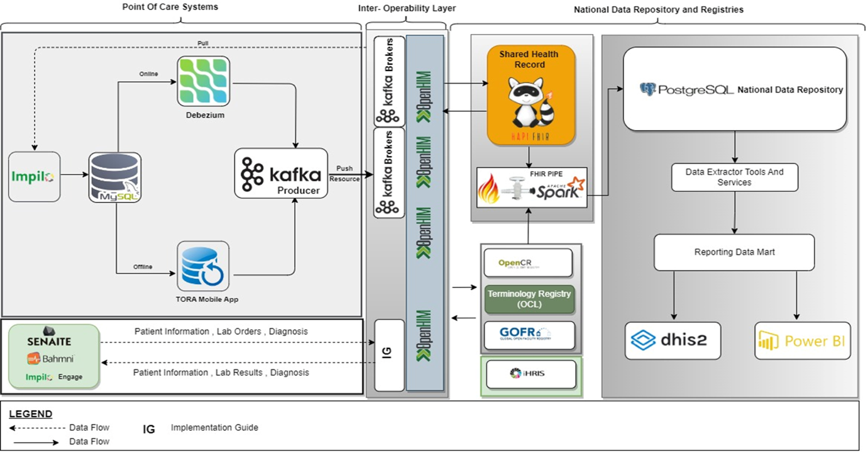Click the Bahmni logo
This screenshot has height=463, width=868.
tap(50, 359)
